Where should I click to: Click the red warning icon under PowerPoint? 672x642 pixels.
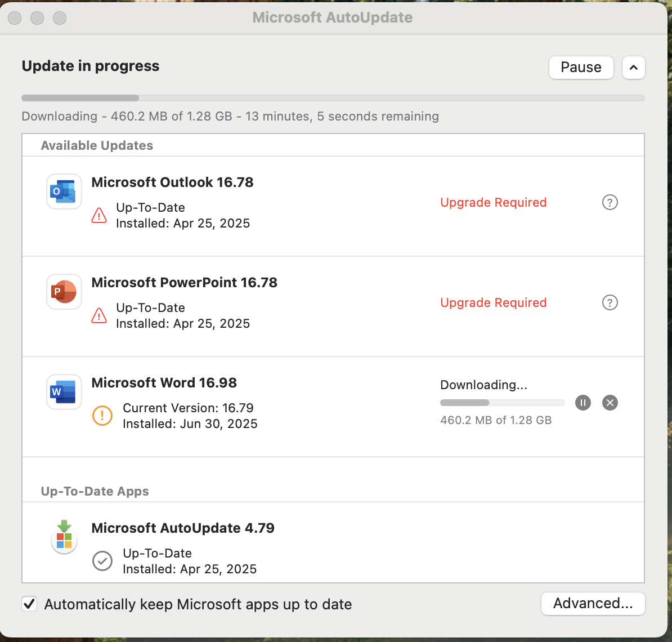click(99, 315)
